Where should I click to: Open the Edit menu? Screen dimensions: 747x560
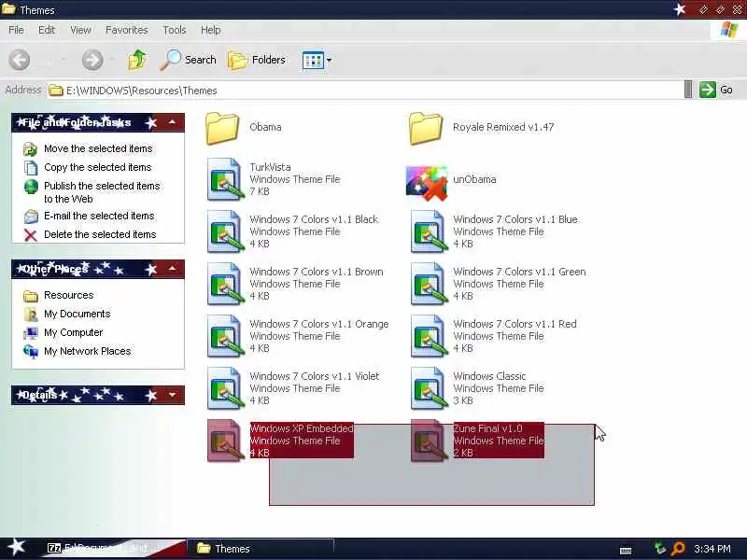click(x=47, y=30)
